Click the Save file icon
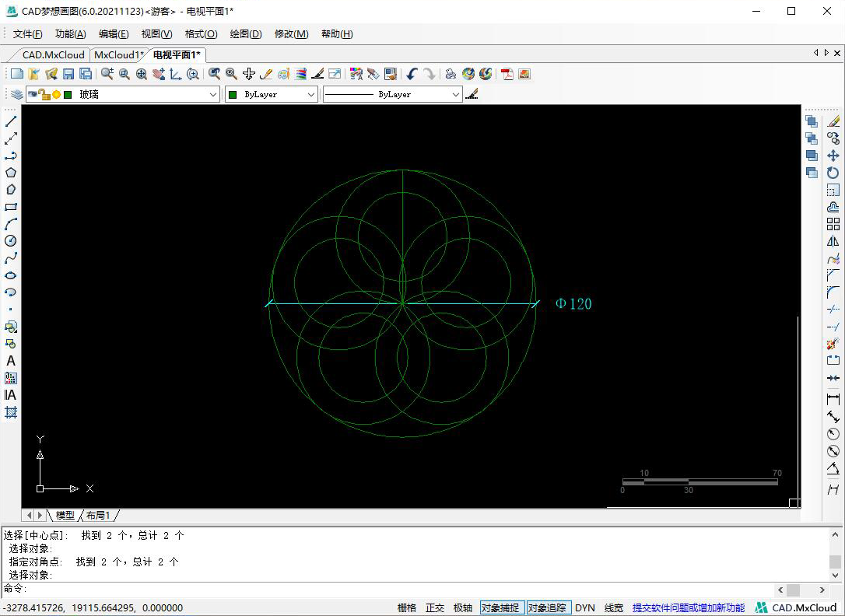Screen dimensions: 845x616 pyautogui.click(x=68, y=74)
